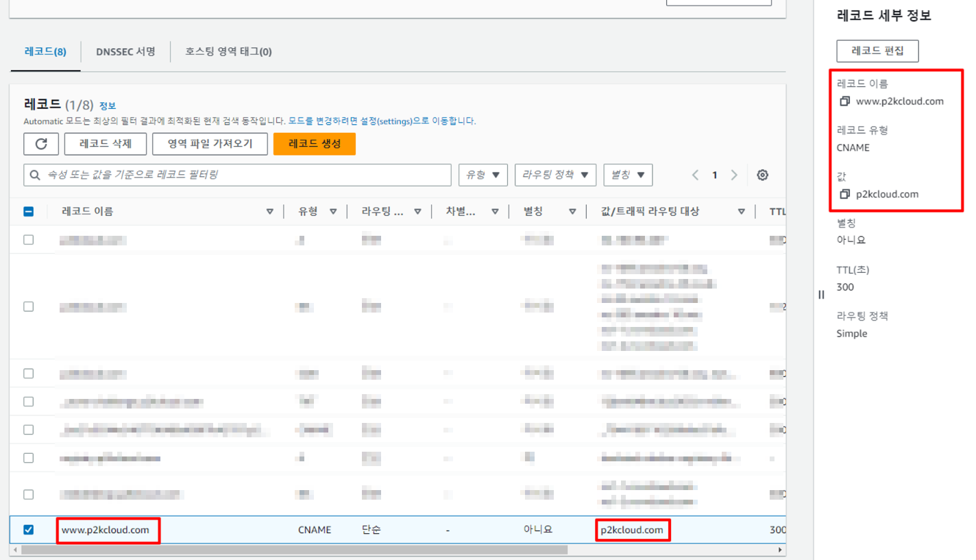Click 레코드 편집 button in details panel

pos(878,51)
